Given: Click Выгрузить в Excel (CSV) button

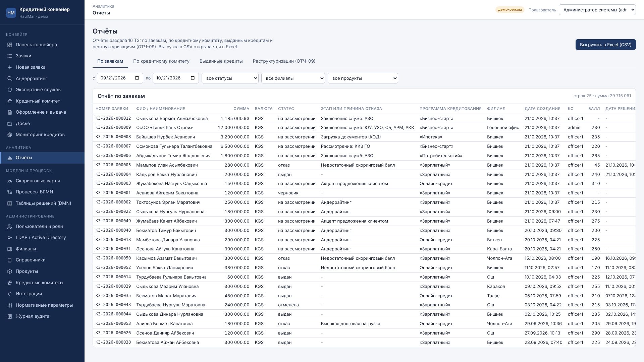Looking at the screenshot, I should (606, 45).
